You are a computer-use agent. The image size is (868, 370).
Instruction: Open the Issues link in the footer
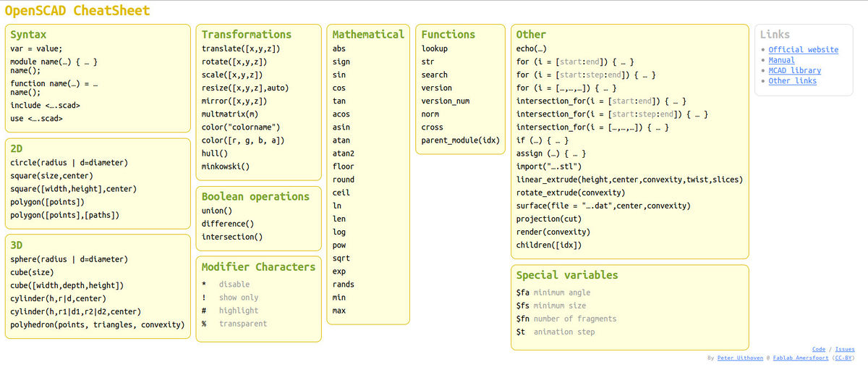(844, 349)
